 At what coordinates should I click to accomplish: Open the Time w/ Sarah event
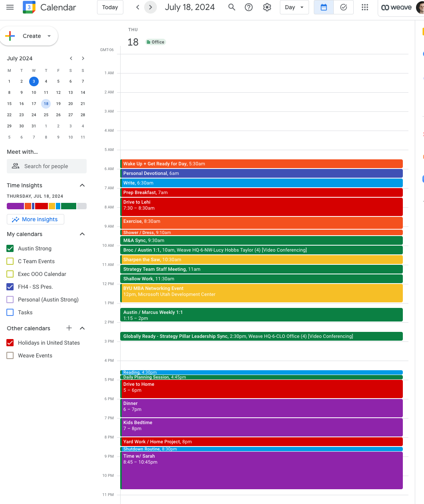262,470
